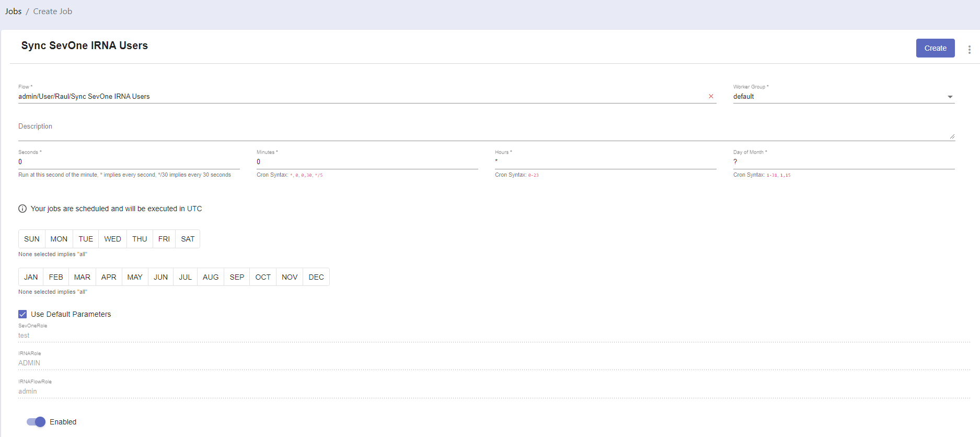Click the Minutes input field
Screen dimensions: 980x437
(x=367, y=162)
